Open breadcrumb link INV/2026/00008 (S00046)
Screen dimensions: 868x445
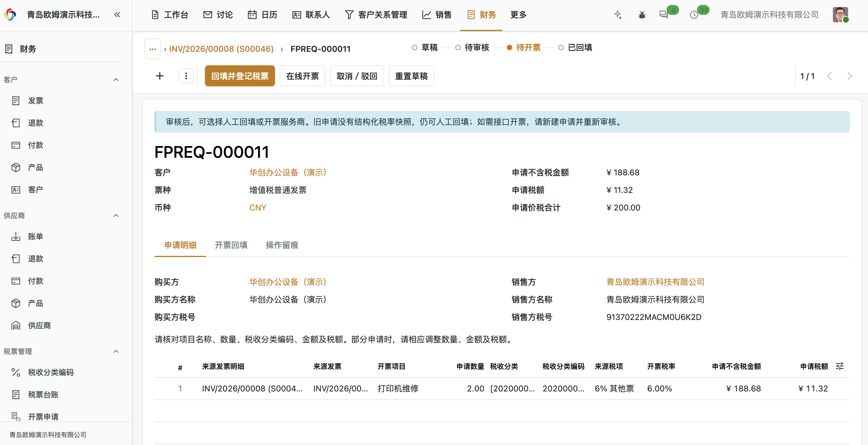[x=221, y=49]
